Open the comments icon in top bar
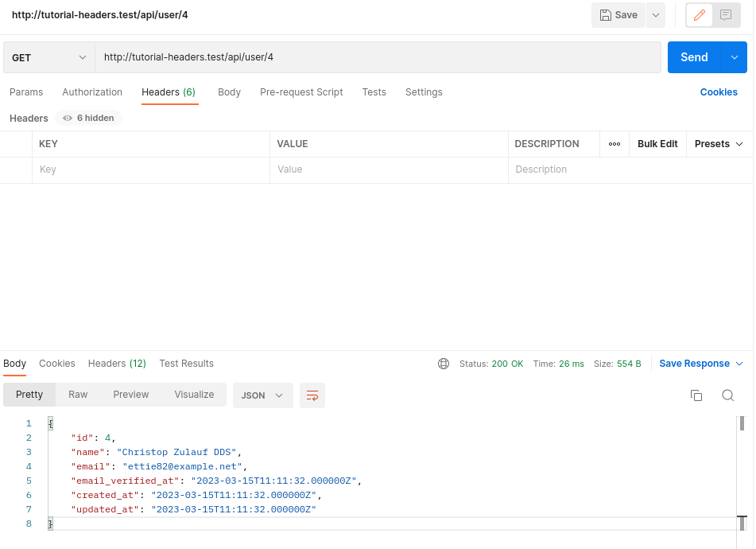Screen dimensions: 756x549 [726, 15]
